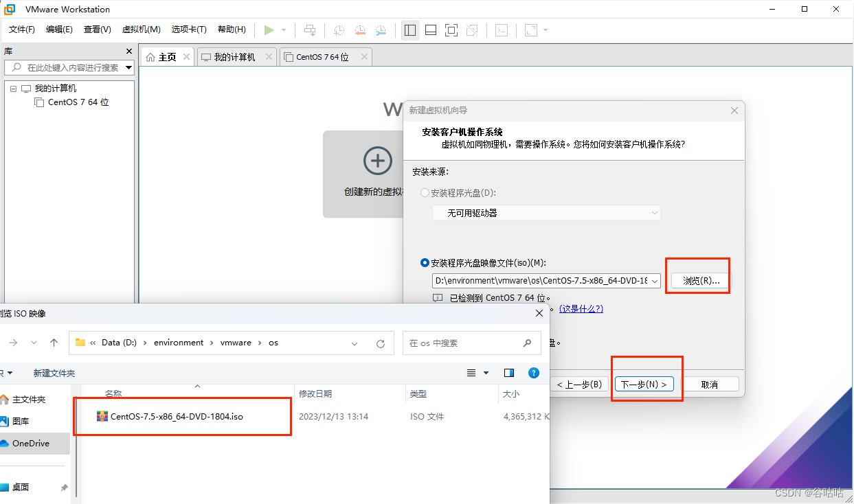Click the blue help question icon

tap(534, 373)
